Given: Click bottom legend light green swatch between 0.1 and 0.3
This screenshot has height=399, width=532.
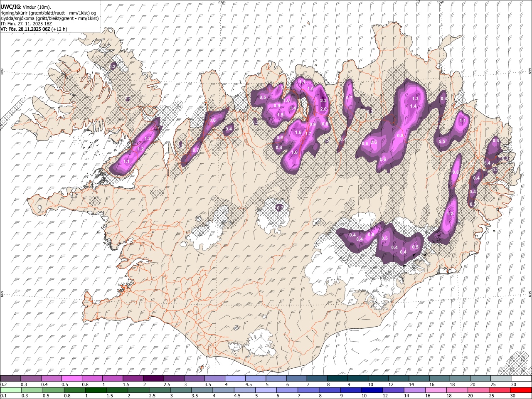Looking at the screenshot, I should (x=11, y=390).
